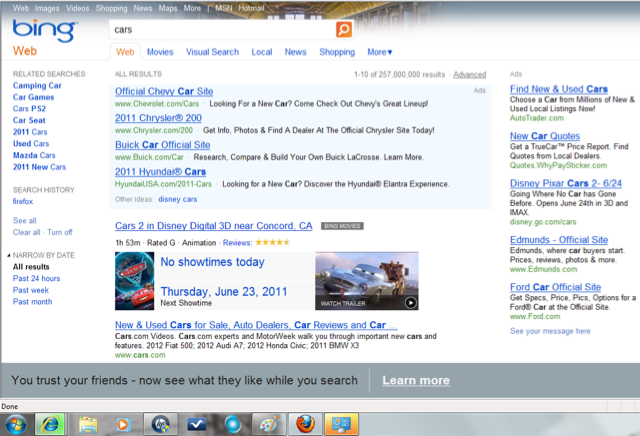Screen dimensions: 640x436
Task: Click the orange search magnifier button
Action: click(x=344, y=30)
